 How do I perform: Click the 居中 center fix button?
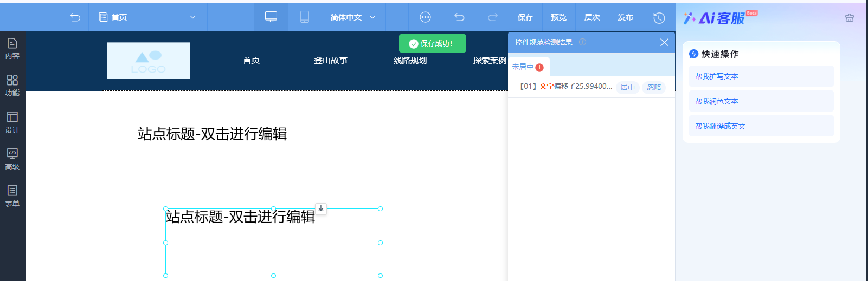[627, 87]
